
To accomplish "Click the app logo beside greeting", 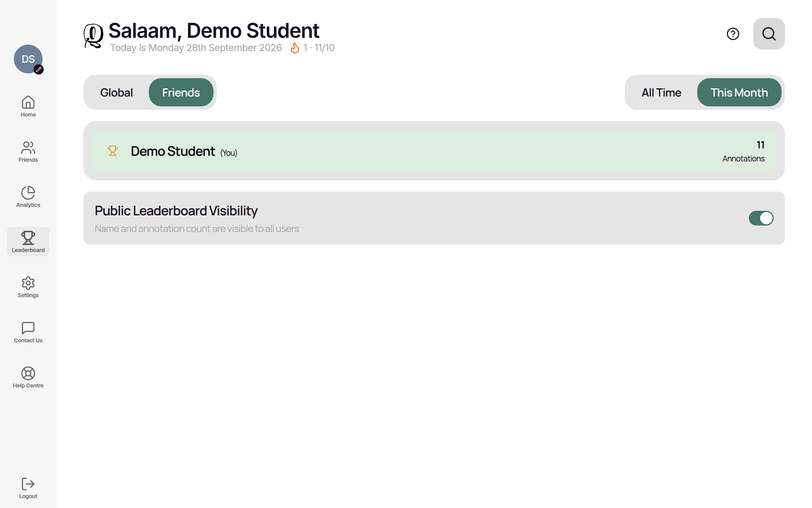I will [93, 36].
